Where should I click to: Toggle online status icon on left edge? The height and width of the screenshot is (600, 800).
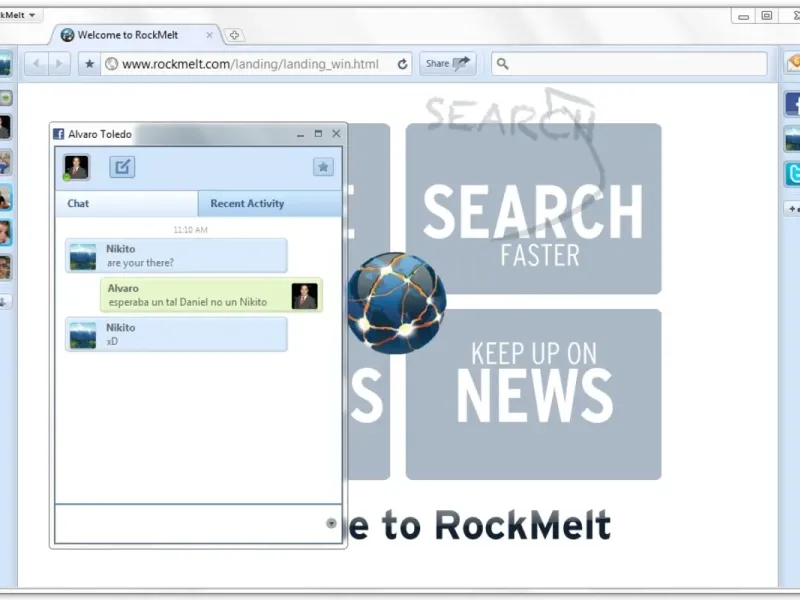click(x=6, y=97)
